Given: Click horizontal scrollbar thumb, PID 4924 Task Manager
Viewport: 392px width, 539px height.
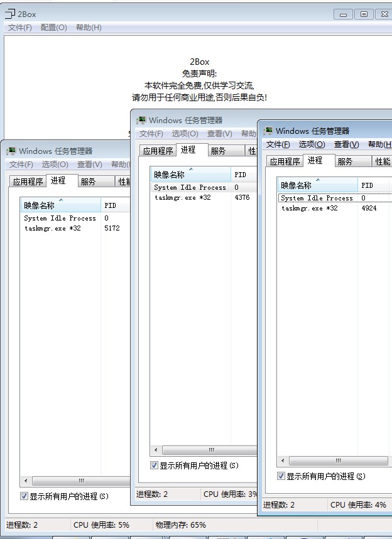Looking at the screenshot, I should coord(339,460).
